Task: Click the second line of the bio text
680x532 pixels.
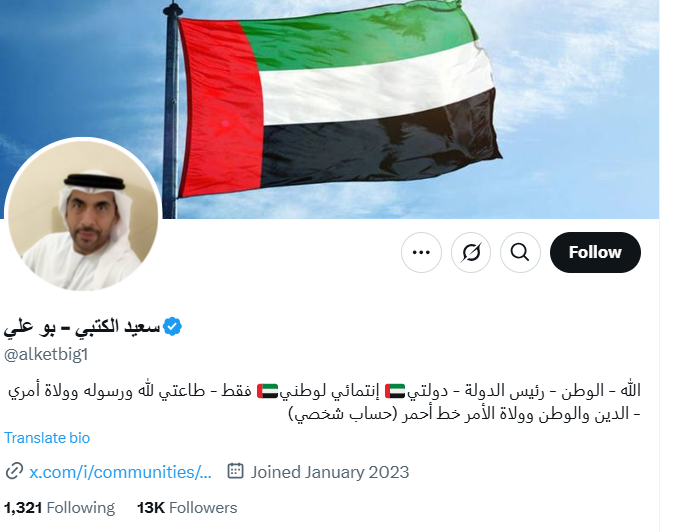Action: point(464,414)
